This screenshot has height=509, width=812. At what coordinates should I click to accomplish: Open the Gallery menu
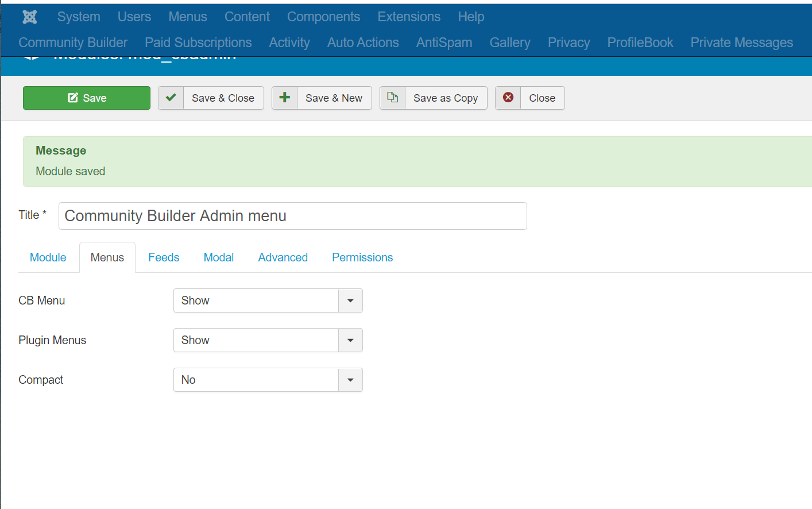point(510,43)
